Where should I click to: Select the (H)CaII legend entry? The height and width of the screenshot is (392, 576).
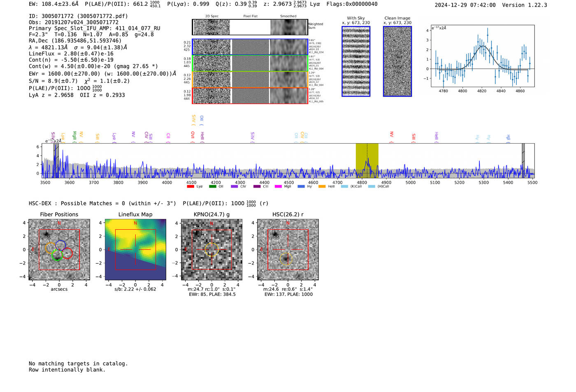pyautogui.click(x=379, y=186)
